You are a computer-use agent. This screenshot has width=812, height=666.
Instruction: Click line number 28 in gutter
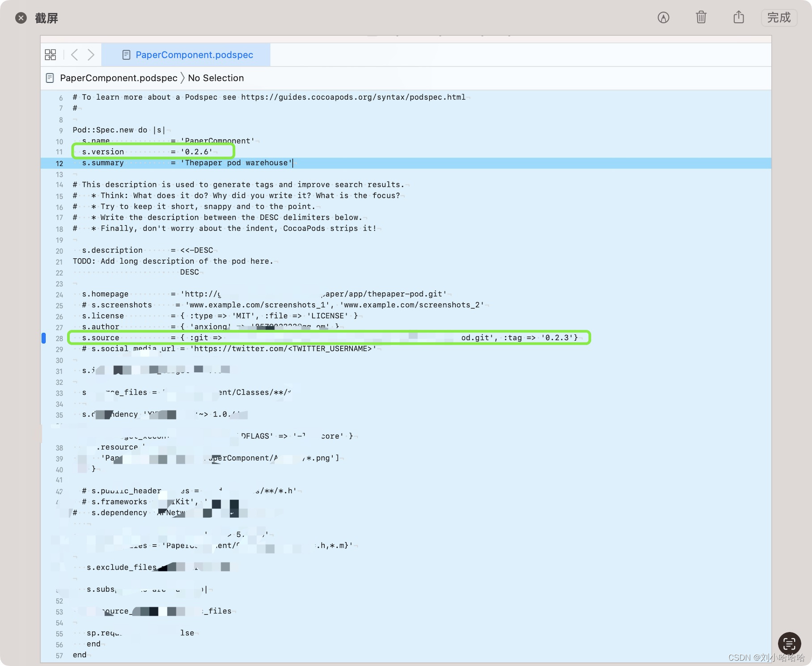click(x=59, y=338)
